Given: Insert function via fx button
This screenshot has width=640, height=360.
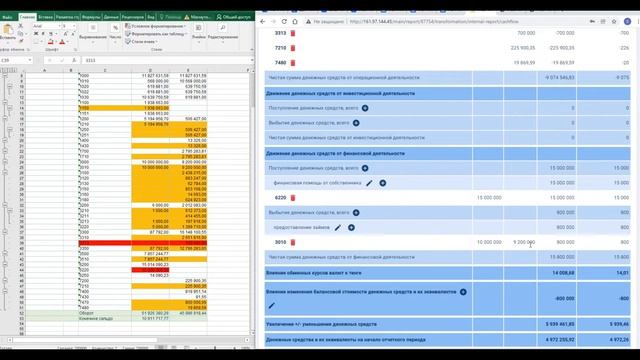Looking at the screenshot, I should [x=74, y=60].
